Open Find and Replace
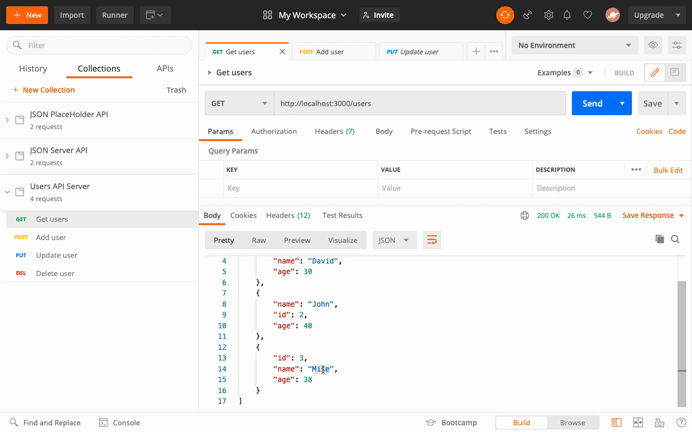Viewport: 692px width, 432px height. [x=45, y=423]
